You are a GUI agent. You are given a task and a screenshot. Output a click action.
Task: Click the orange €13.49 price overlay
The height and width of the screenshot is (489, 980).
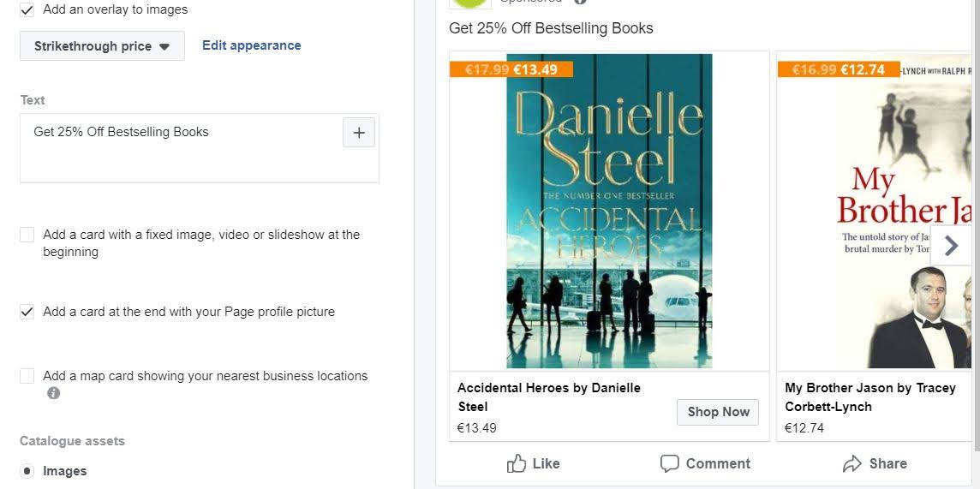(511, 69)
